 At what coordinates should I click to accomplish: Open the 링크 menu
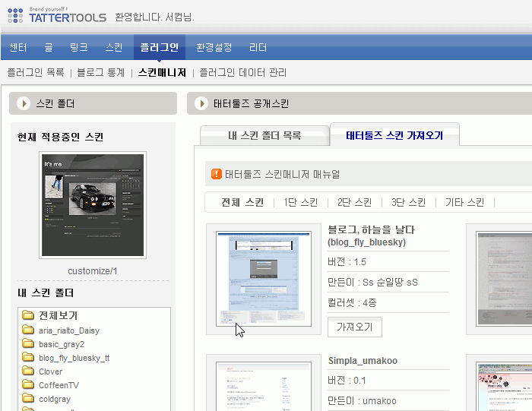[x=79, y=47]
